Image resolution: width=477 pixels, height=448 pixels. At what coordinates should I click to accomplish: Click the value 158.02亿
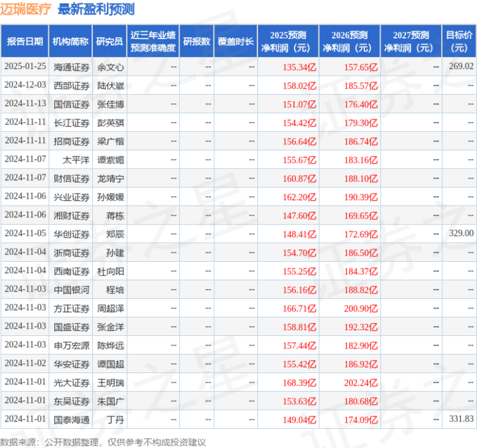coord(300,85)
